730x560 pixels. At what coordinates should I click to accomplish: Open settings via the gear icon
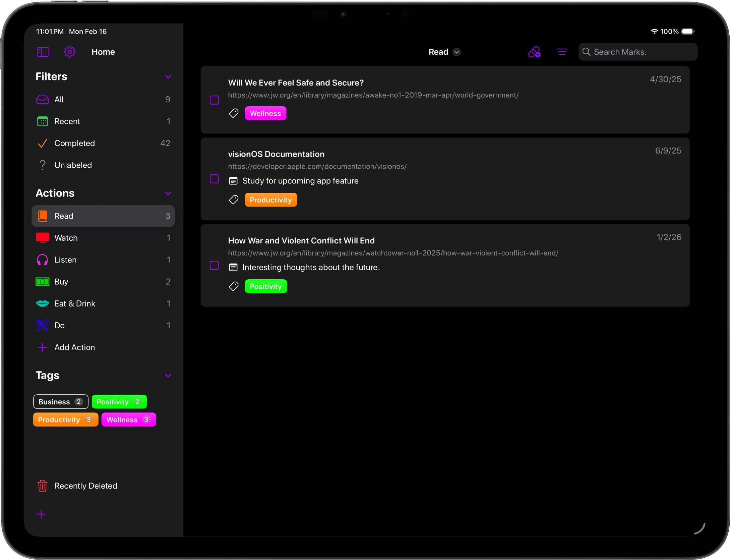(x=70, y=52)
